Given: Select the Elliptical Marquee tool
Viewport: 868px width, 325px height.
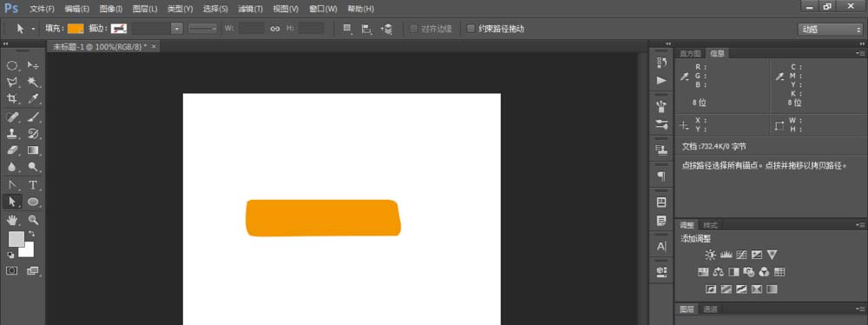Looking at the screenshot, I should tap(11, 65).
